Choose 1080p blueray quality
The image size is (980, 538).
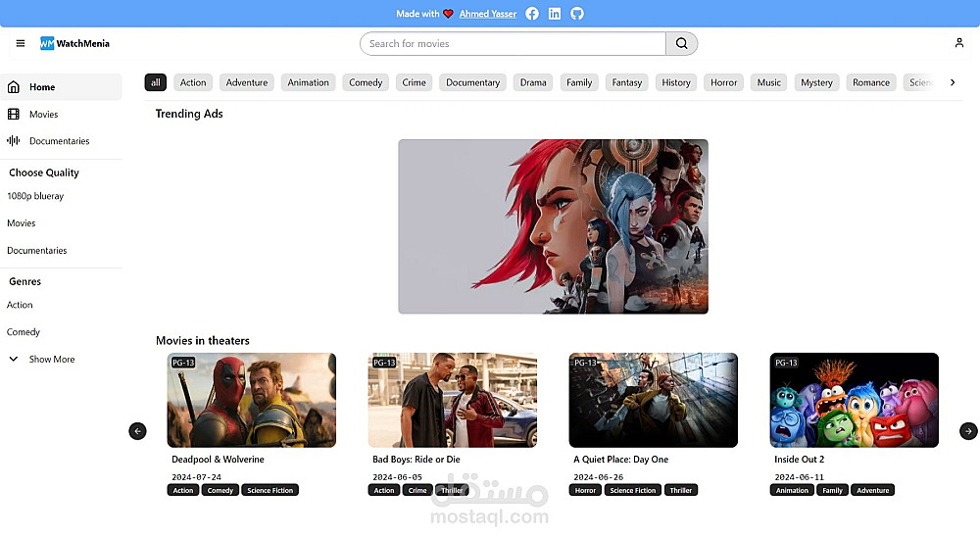(35, 196)
